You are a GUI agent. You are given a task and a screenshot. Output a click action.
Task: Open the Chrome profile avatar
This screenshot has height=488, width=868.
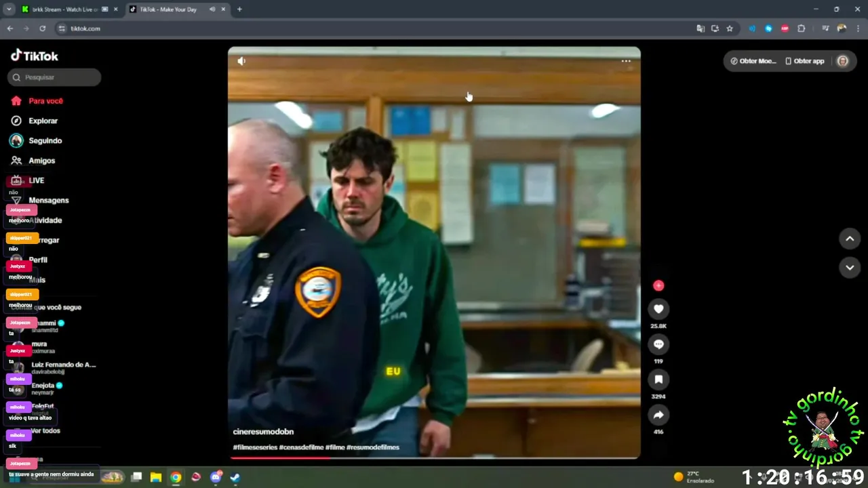[842, 28]
